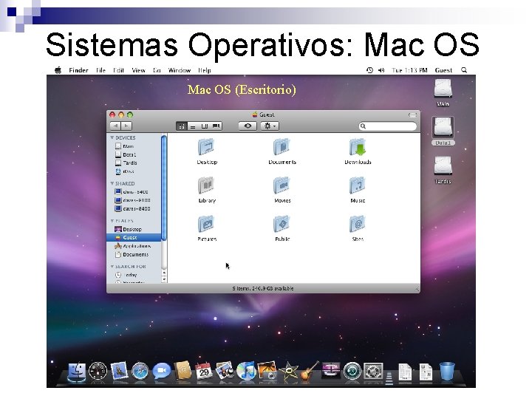Collapse the PLACES sidebar section

point(112,221)
